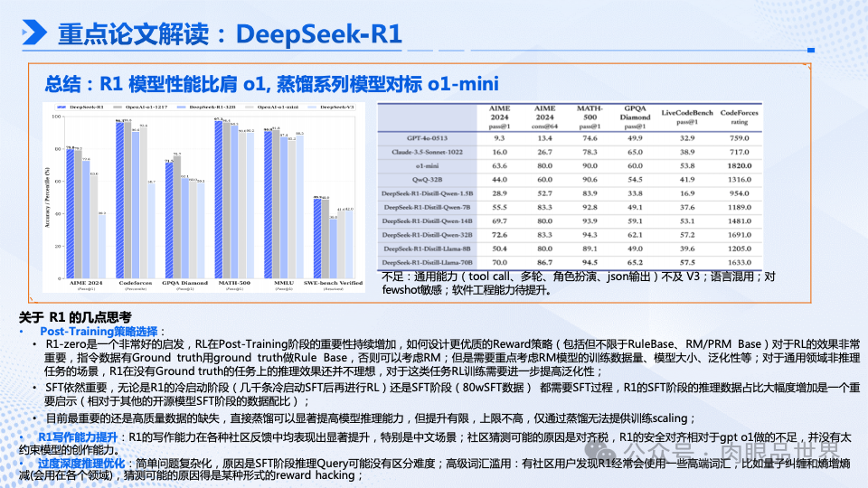Click the AIME 2024 cons@64 table column header

point(544,117)
